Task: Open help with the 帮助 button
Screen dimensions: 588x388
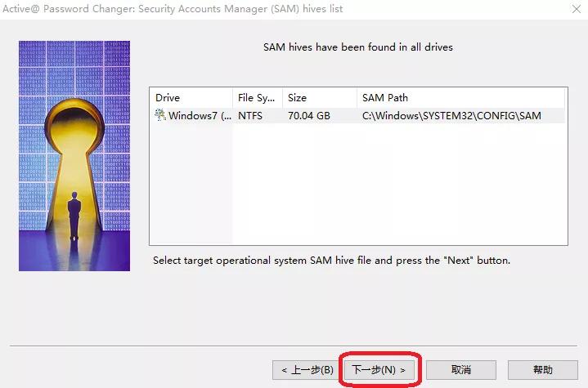Action: coord(542,370)
